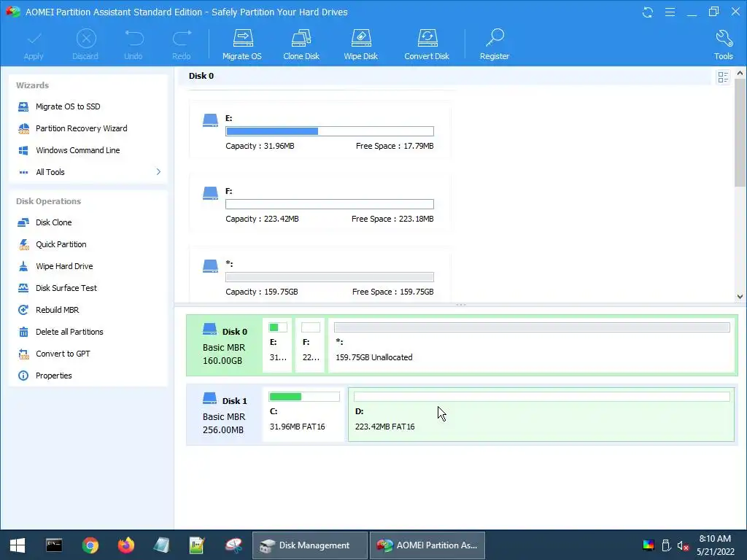The image size is (747, 560).
Task: Click the refresh icon in title bar
Action: point(648,12)
